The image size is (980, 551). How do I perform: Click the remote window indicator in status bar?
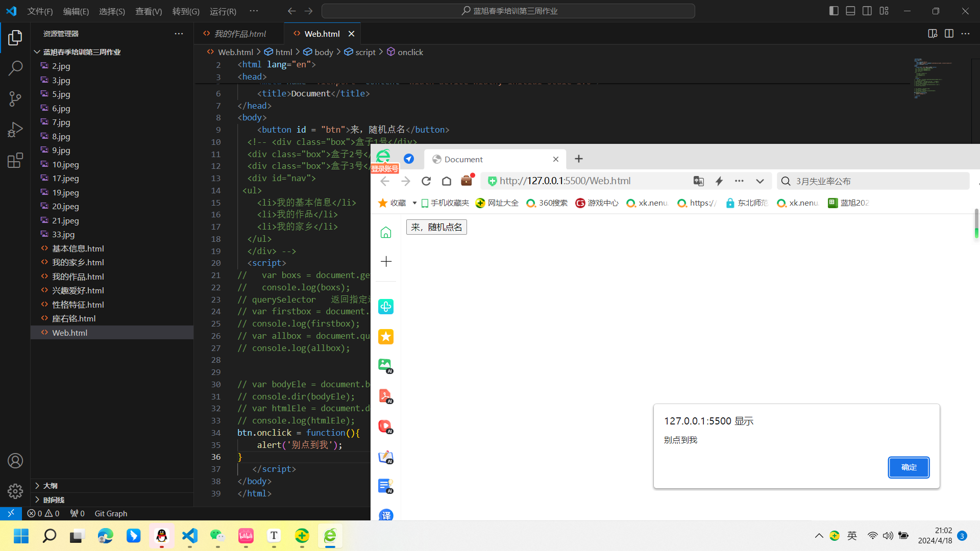[11, 513]
